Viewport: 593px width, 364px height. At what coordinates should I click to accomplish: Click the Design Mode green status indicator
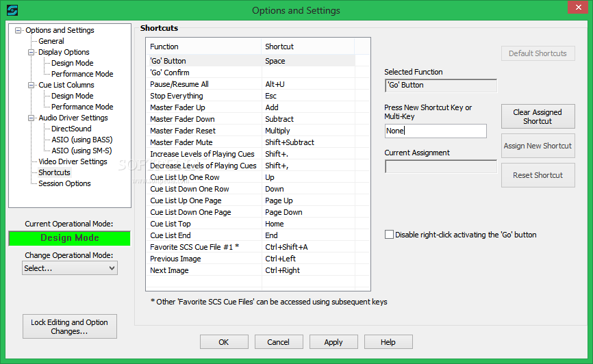pyautogui.click(x=70, y=238)
